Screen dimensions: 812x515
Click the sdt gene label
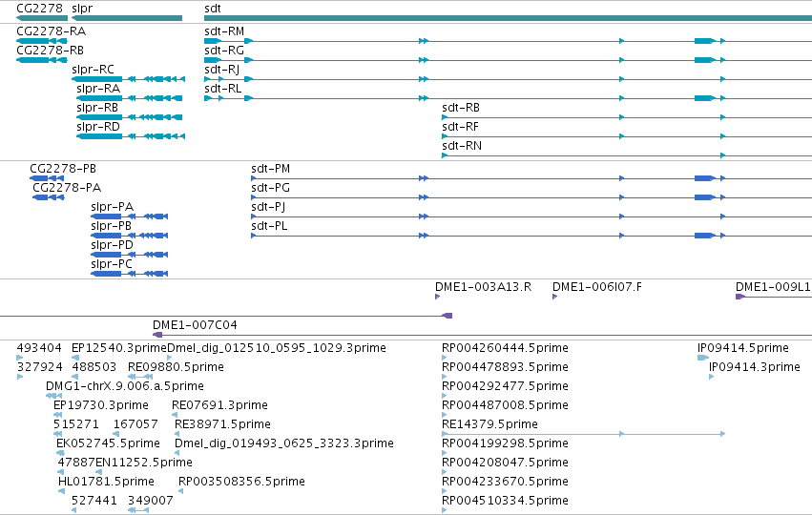(x=213, y=9)
